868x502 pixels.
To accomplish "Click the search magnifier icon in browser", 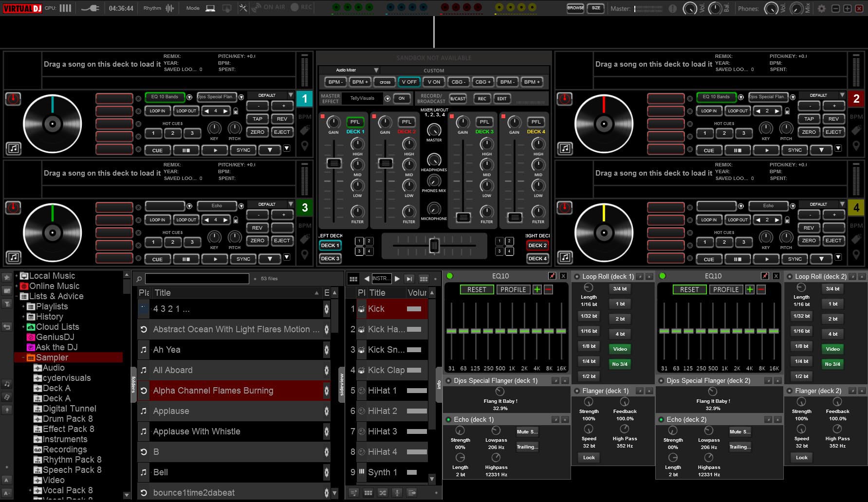I will coord(139,279).
